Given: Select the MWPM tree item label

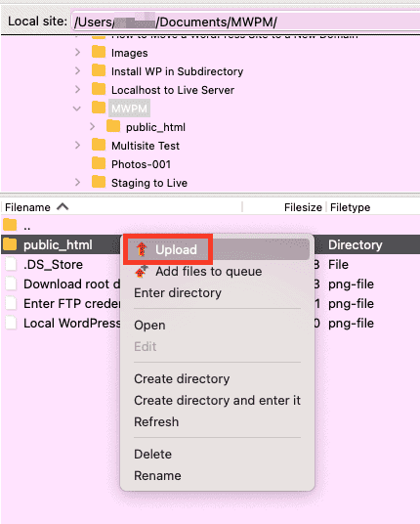Looking at the screenshot, I should 129,109.
